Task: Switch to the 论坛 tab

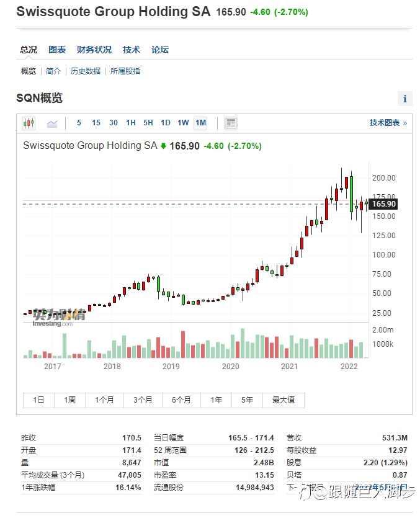Action: 160,50
